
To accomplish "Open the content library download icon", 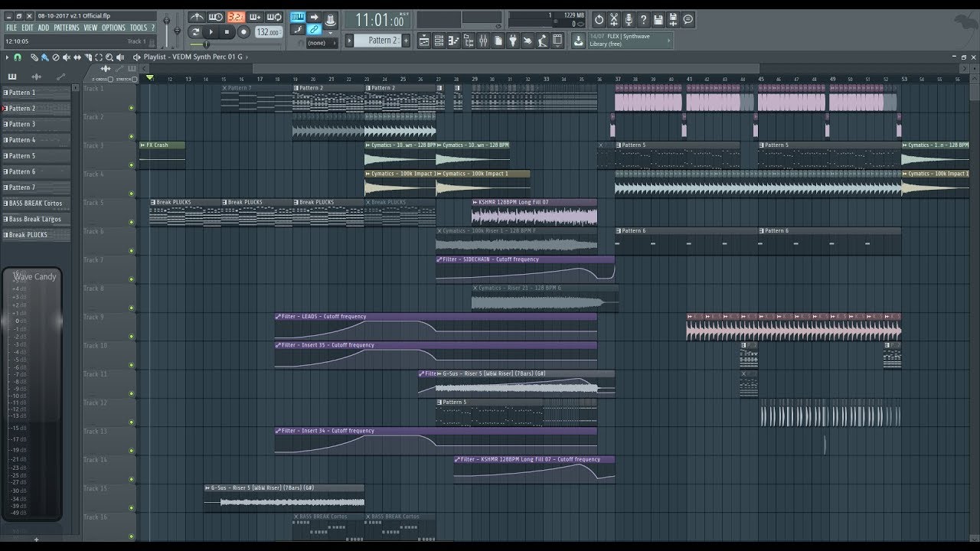I will click(578, 41).
